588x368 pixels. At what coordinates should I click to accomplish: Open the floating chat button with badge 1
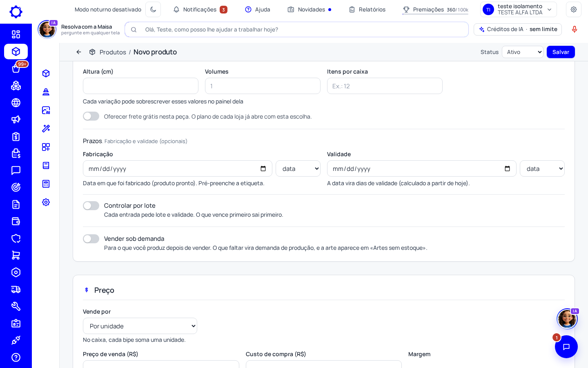(x=566, y=347)
